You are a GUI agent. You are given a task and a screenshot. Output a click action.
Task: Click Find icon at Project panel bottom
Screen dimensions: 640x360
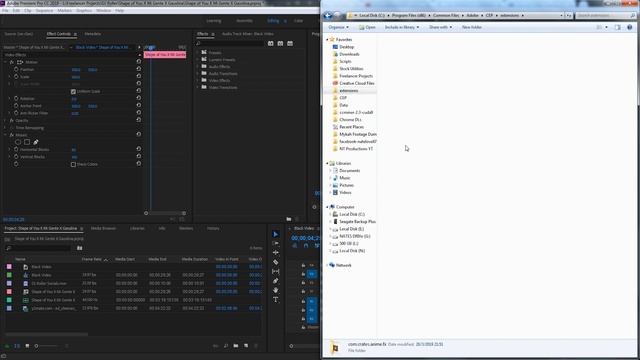(x=226, y=346)
